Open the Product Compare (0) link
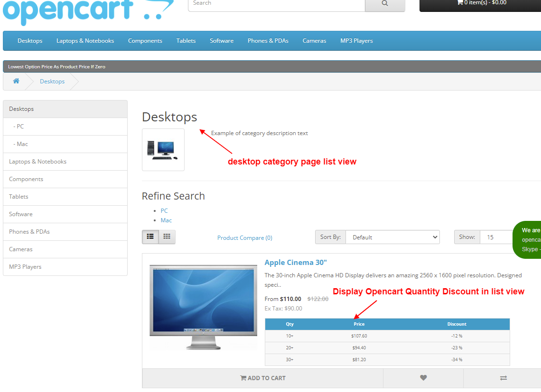This screenshot has width=541, height=392. pyautogui.click(x=244, y=237)
